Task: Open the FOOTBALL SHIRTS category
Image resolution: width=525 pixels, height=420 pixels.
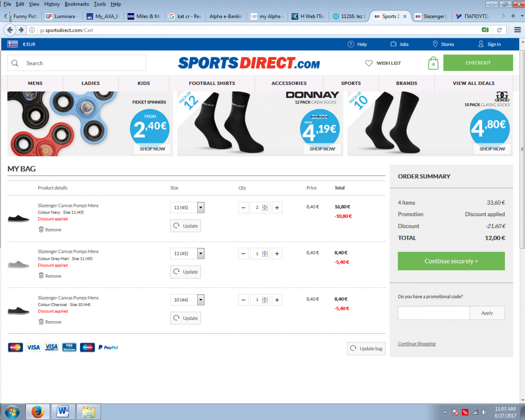Action: (212, 83)
